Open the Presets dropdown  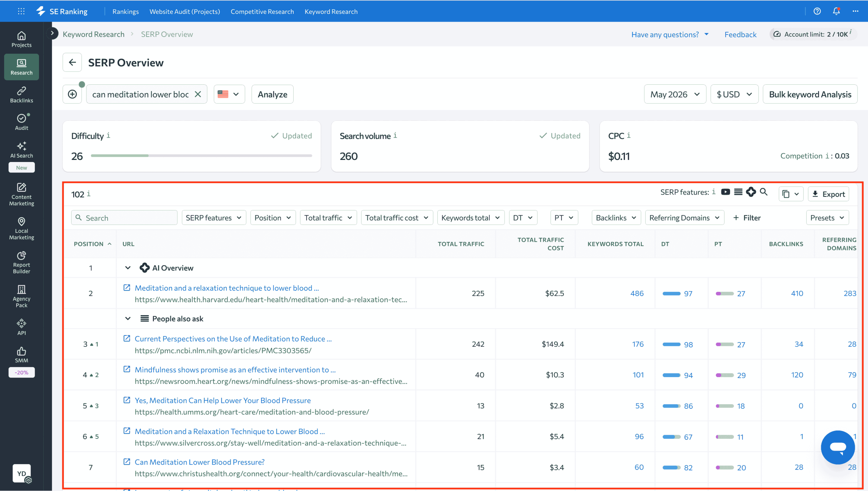click(x=827, y=218)
